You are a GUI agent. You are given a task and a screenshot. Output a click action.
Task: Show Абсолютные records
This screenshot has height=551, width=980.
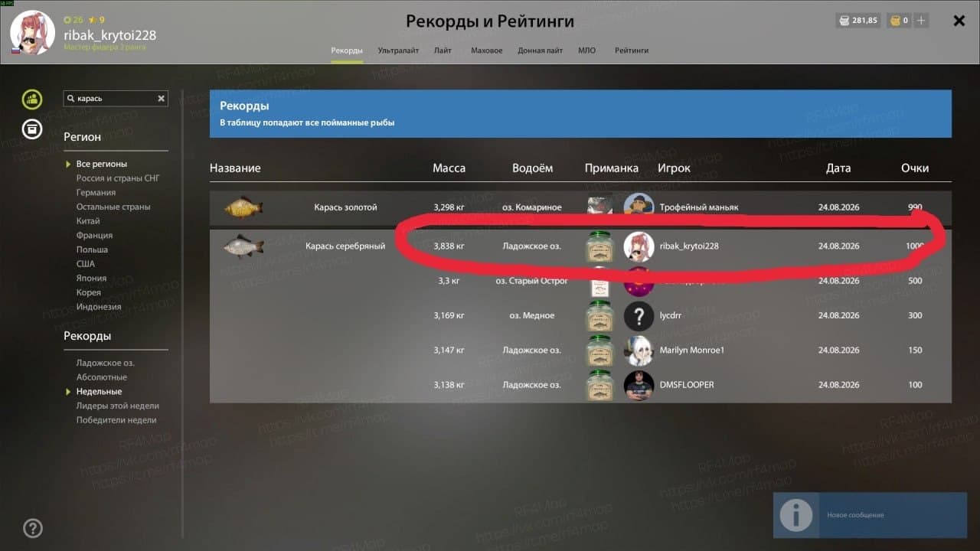pyautogui.click(x=102, y=377)
